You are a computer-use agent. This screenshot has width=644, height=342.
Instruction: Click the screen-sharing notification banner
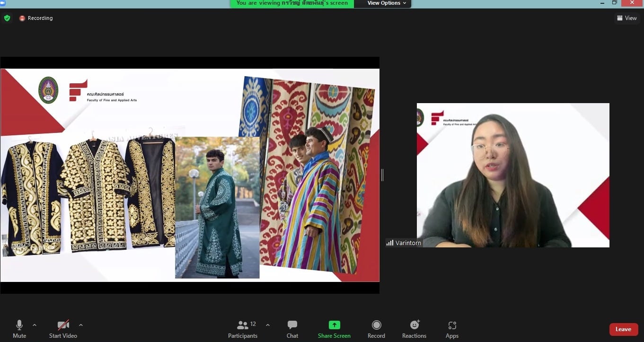tap(292, 3)
